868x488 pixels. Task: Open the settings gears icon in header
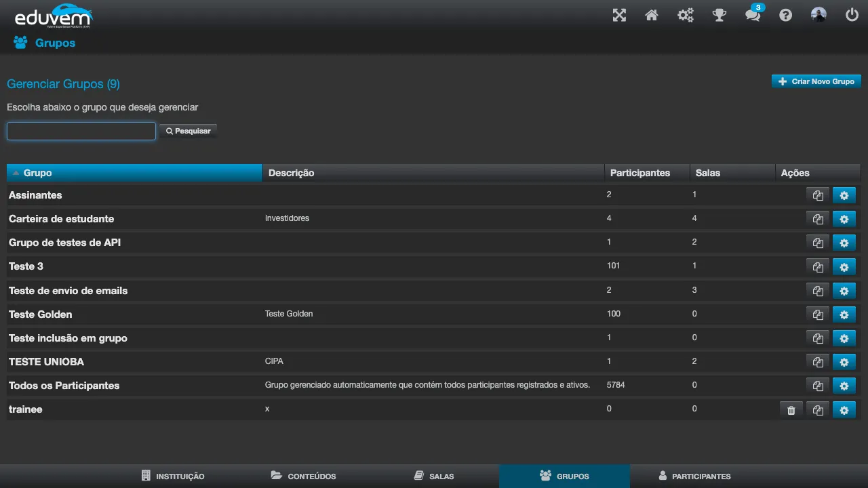tap(686, 15)
